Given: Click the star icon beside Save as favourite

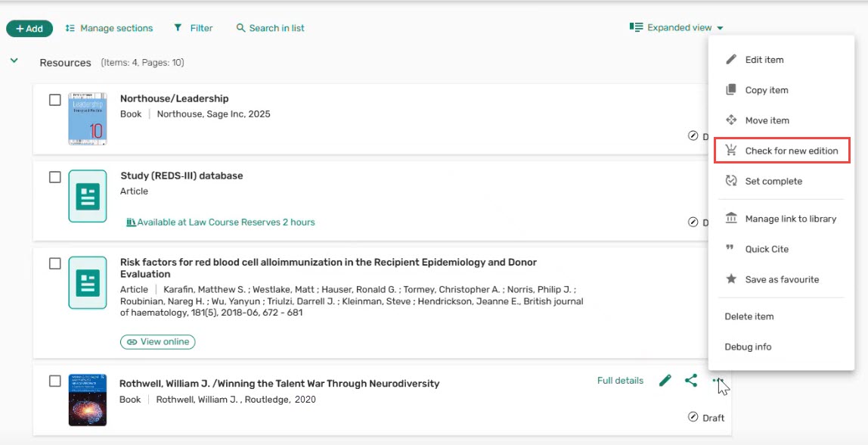Looking at the screenshot, I should tap(731, 279).
